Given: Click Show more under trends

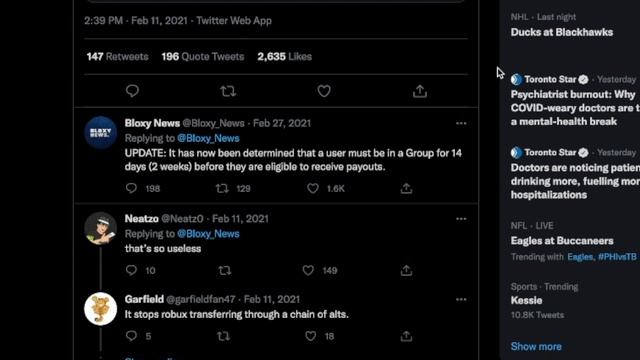Looking at the screenshot, I should 536,347.
